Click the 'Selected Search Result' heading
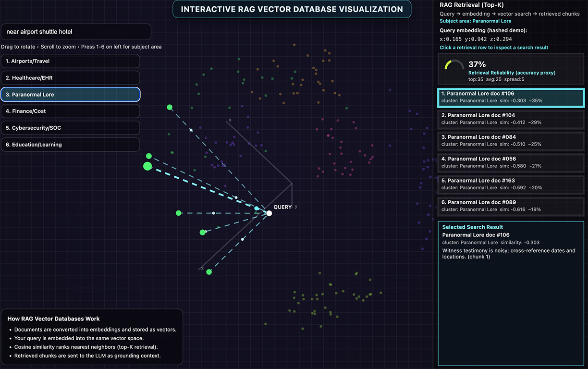Screen dimensions: 588x369 pos(473,227)
